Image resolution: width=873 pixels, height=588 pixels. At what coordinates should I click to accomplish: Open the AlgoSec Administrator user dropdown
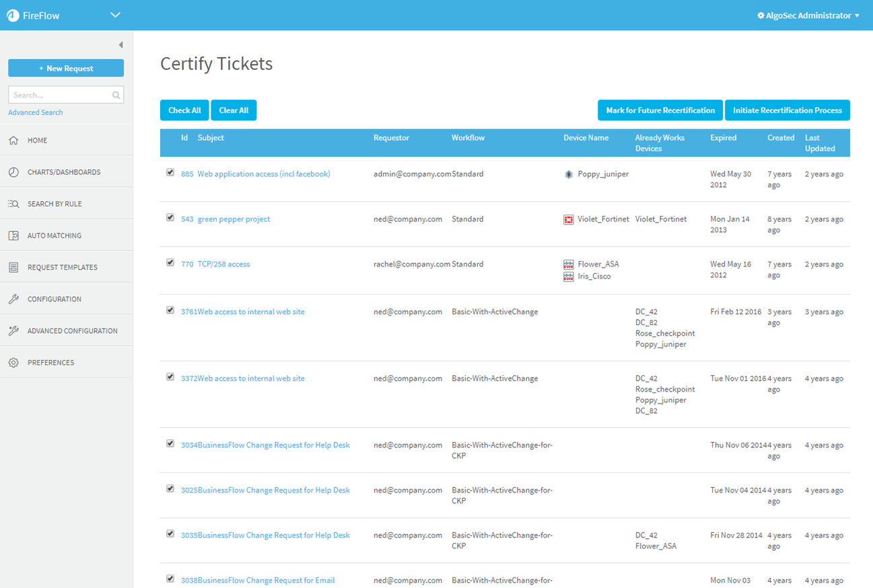coord(808,15)
